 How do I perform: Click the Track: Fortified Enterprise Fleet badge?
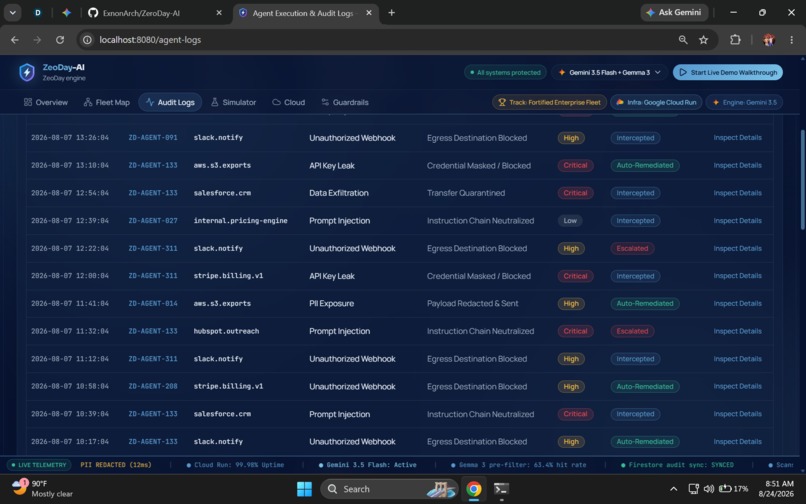pos(549,102)
